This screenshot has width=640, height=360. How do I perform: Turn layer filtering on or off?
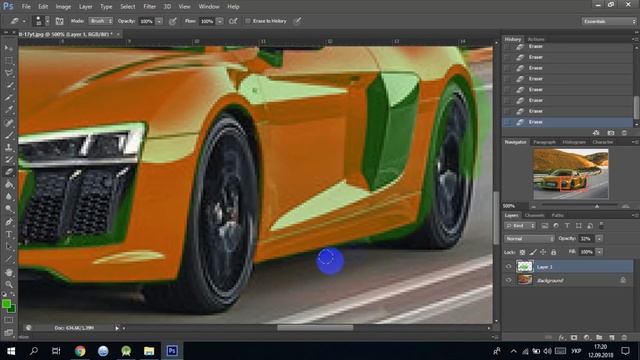click(x=601, y=225)
